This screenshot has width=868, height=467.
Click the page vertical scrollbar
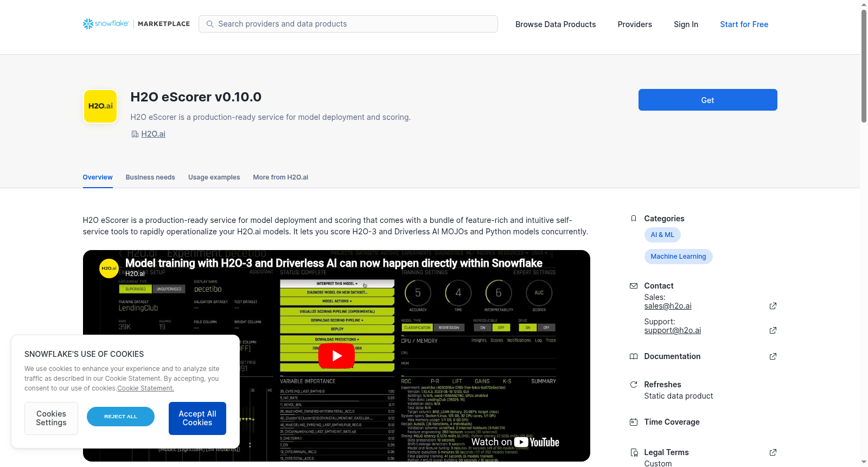(864, 65)
